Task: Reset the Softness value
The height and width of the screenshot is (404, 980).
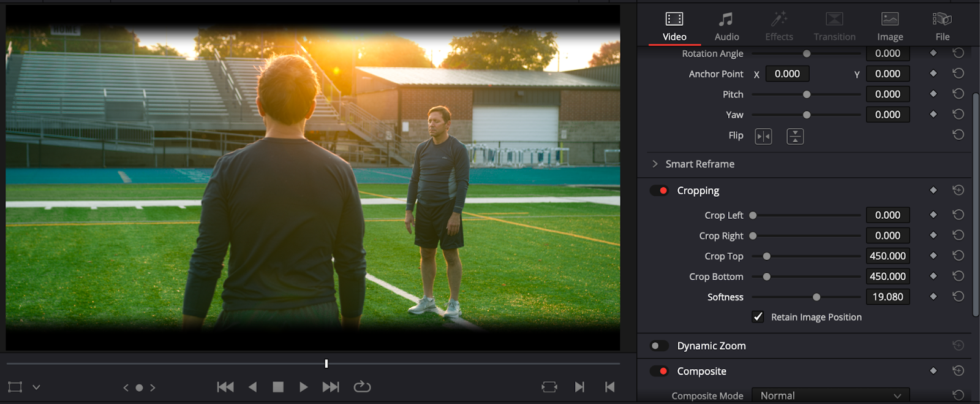Action: [959, 296]
